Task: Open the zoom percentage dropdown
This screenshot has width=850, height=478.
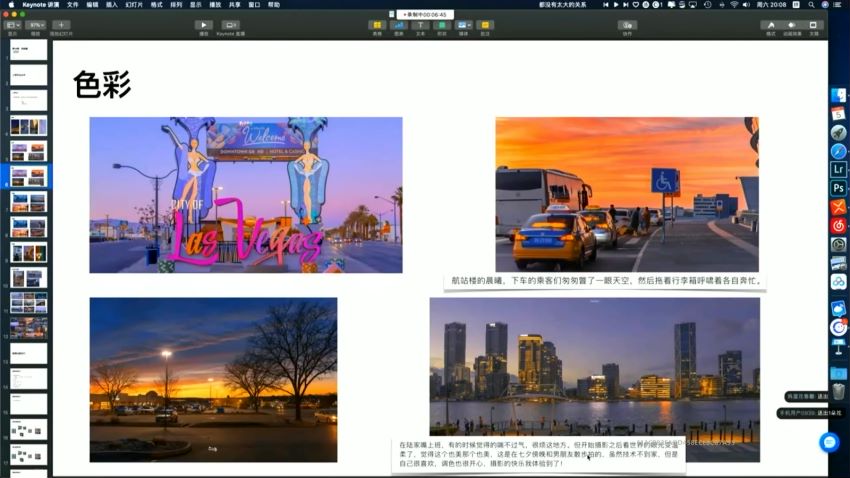Action: 36,25
